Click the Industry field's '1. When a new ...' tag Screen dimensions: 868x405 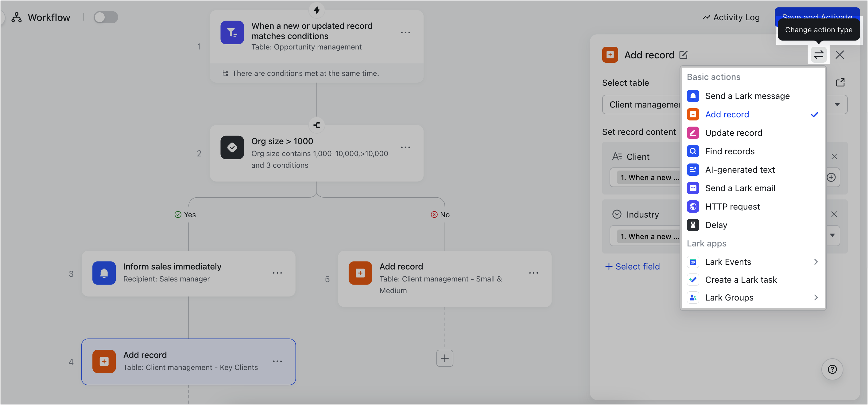[649, 236]
